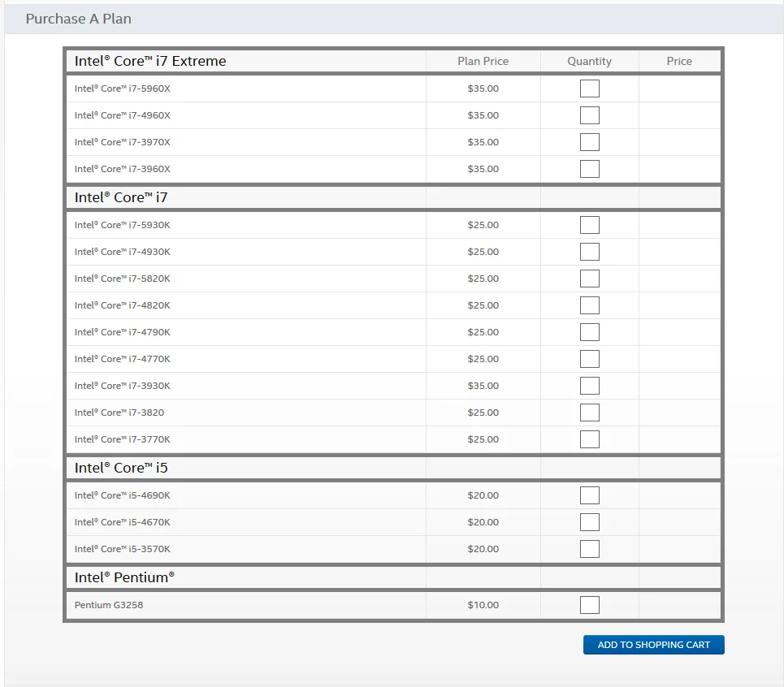Screen dimensions: 784x687
Task: Select the Intel Core i7-3930K row label
Action: click(x=123, y=386)
